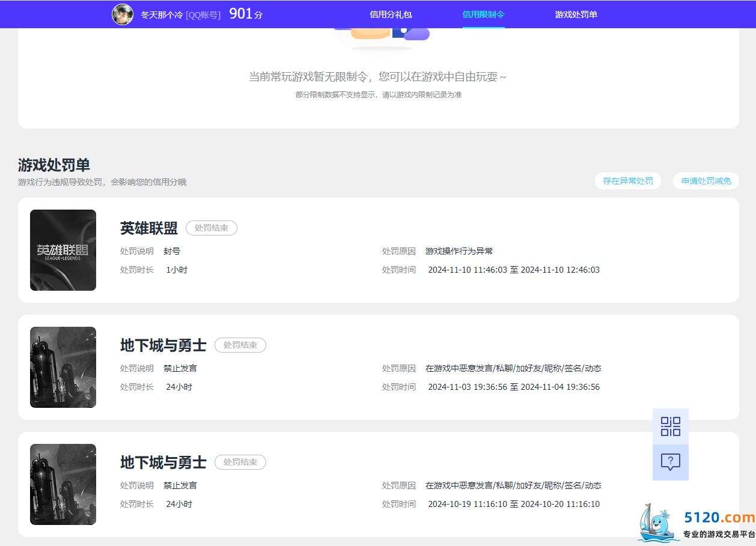Click the 901分 credit score
The image size is (756, 546).
click(x=246, y=14)
